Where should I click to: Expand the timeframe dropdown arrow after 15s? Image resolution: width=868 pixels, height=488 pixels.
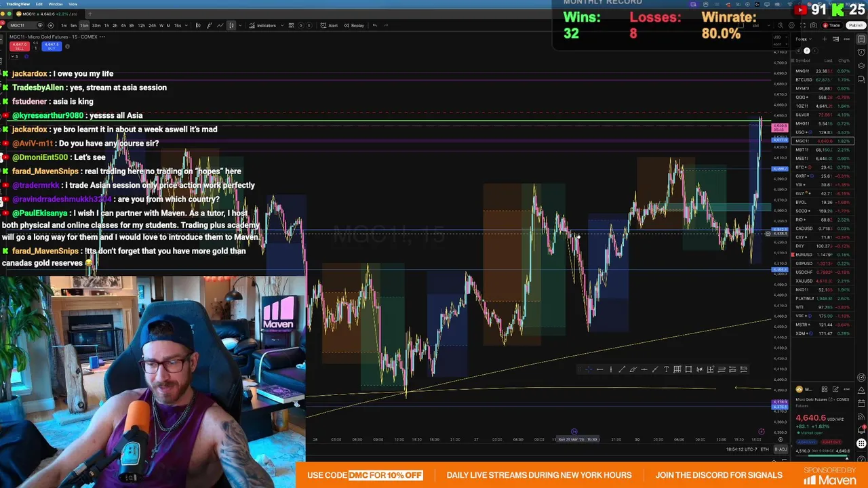[x=186, y=25]
